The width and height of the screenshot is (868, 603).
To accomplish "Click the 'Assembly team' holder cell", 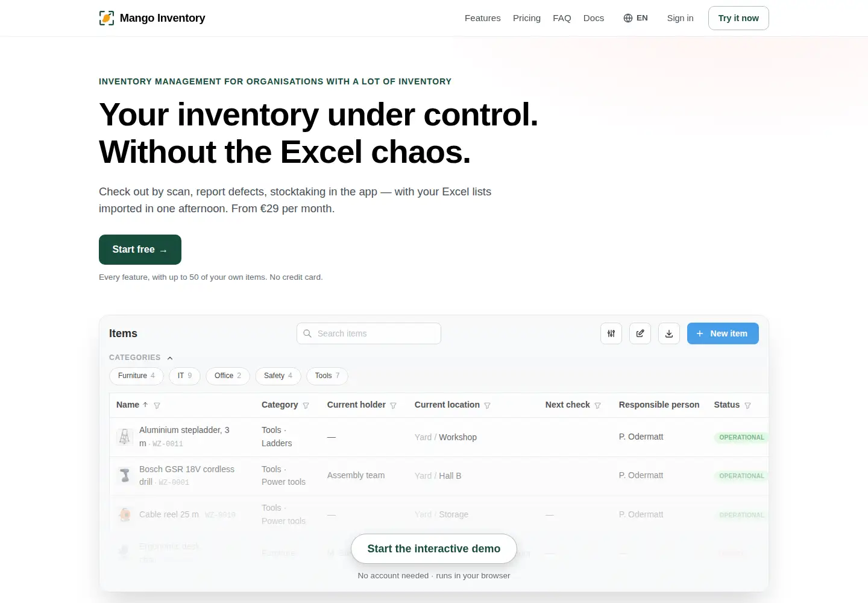I will coord(356,475).
